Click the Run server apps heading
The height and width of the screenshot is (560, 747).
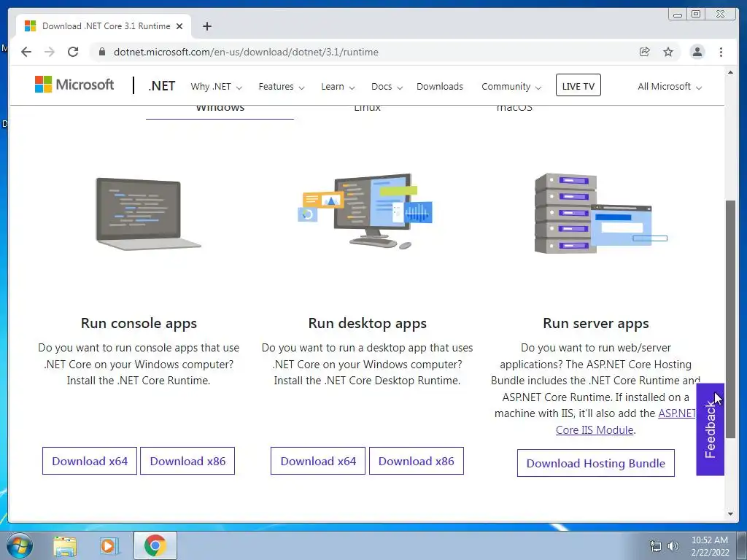click(596, 323)
